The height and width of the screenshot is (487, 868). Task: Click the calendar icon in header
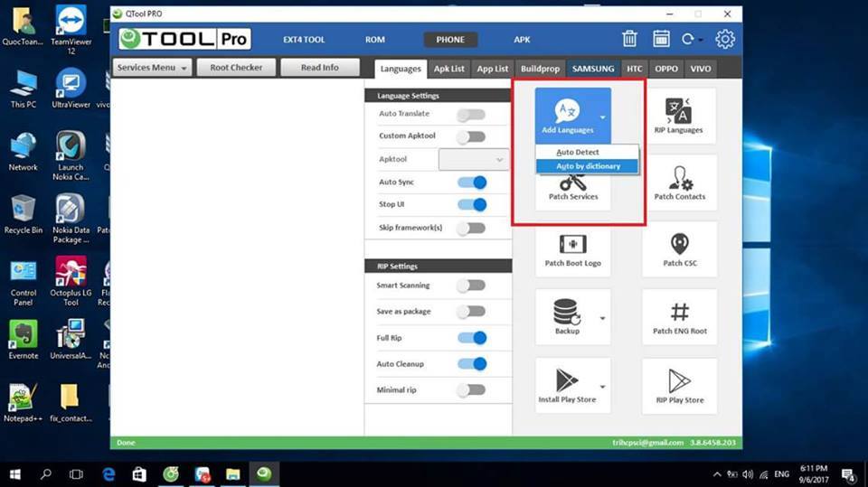click(x=661, y=39)
